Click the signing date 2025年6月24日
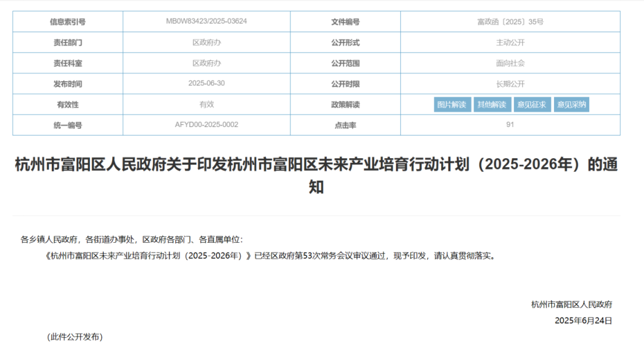 tap(583, 320)
